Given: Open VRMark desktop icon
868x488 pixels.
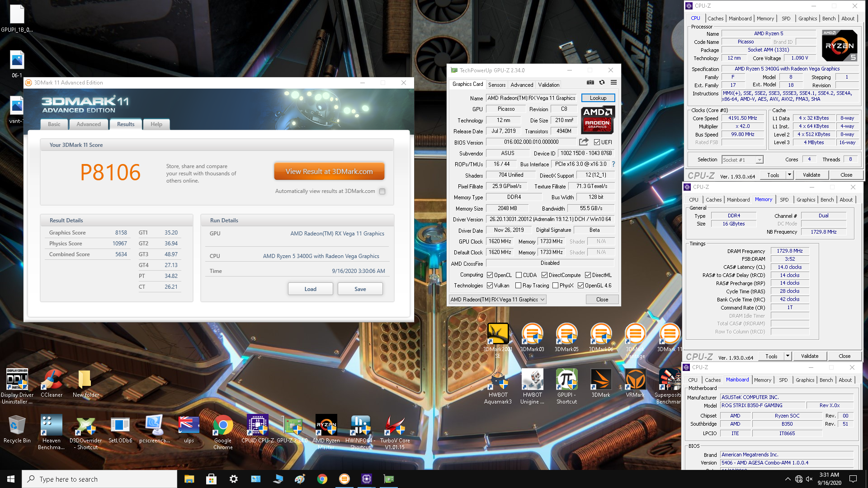Looking at the screenshot, I should pos(635,383).
